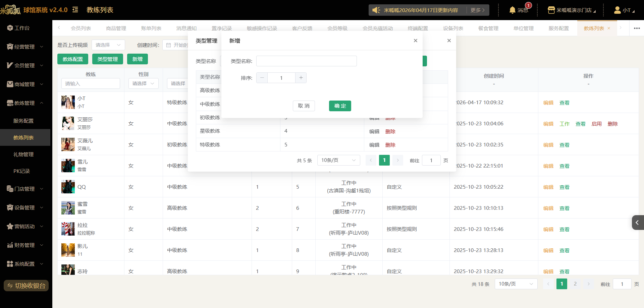Open 10条/页 dropdown in 类型管理 dialog
644x308 pixels.
pos(339,160)
